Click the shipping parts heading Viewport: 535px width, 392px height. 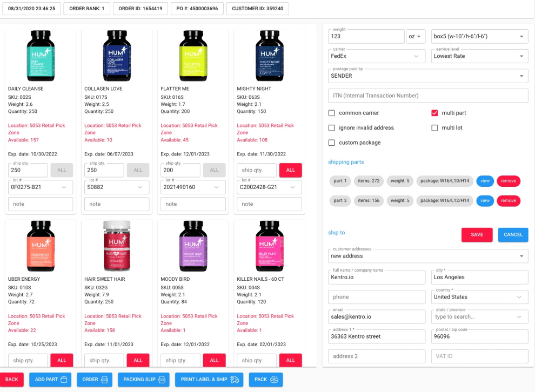tap(346, 163)
